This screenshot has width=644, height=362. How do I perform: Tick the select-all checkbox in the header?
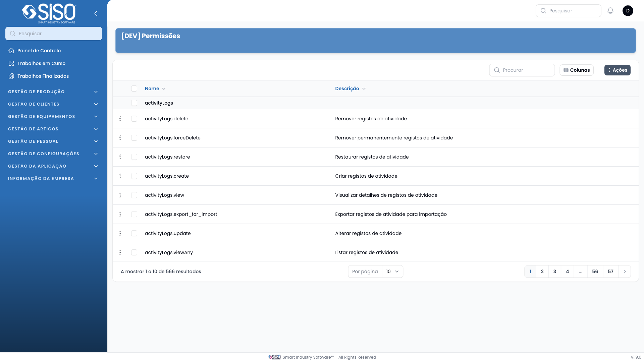[x=134, y=88]
